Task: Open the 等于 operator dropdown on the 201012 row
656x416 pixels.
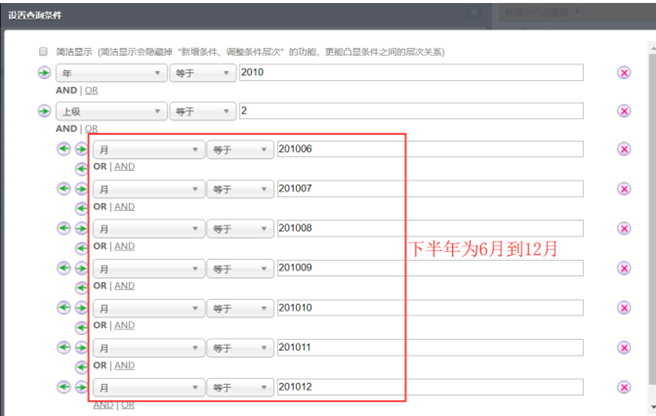Action: click(x=240, y=388)
